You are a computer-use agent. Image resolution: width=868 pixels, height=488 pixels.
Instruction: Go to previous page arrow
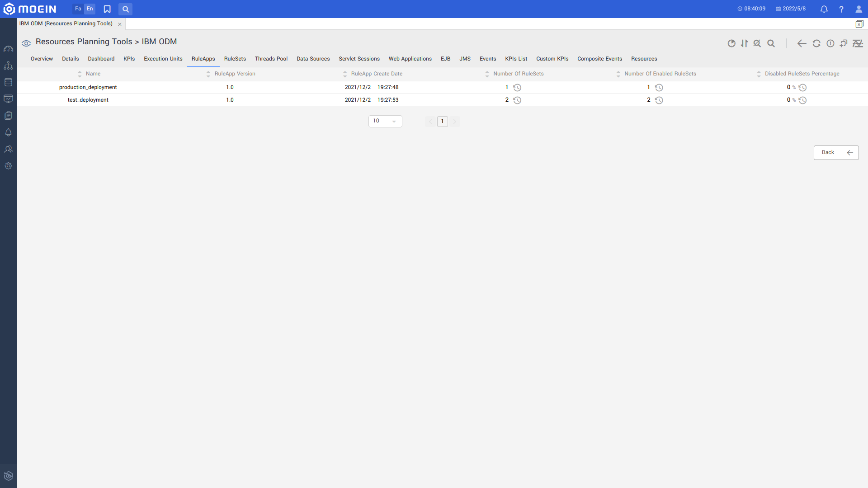[430, 121]
